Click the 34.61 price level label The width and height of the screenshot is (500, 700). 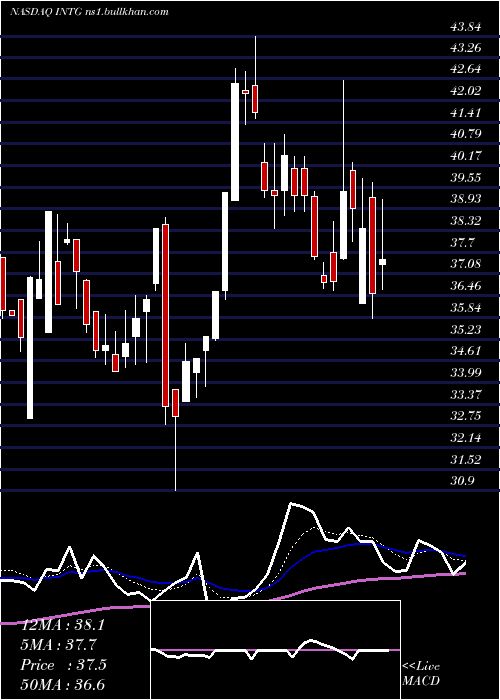coord(466,351)
